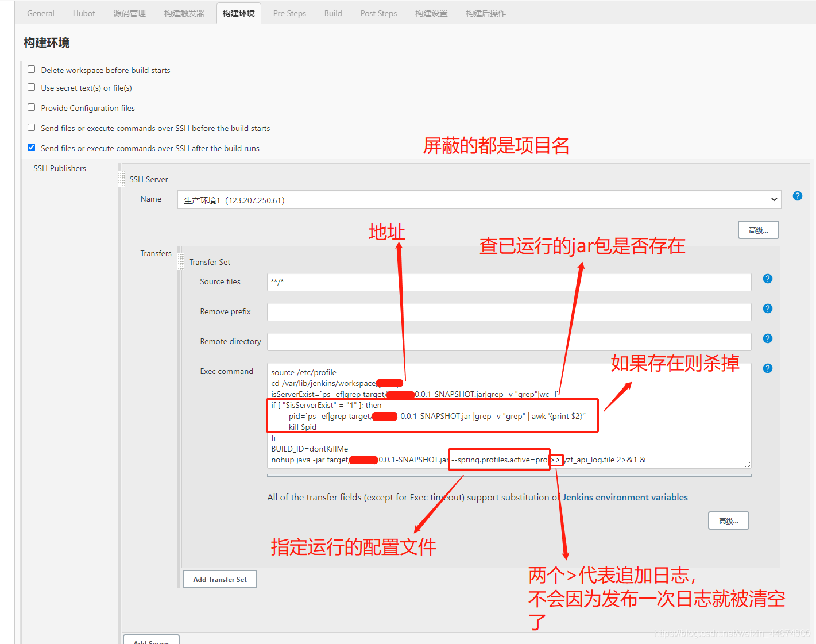Switch to the 源码管理 tab
This screenshot has height=644, width=816.
pyautogui.click(x=129, y=13)
